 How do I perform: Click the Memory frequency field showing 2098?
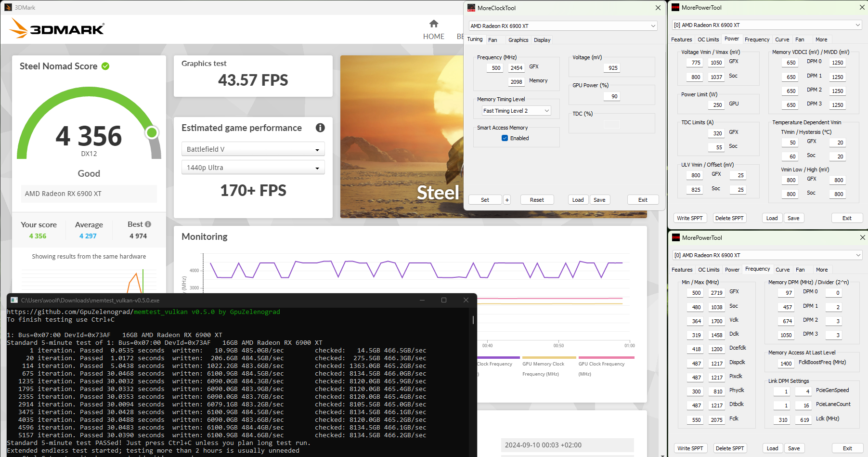[x=516, y=82]
